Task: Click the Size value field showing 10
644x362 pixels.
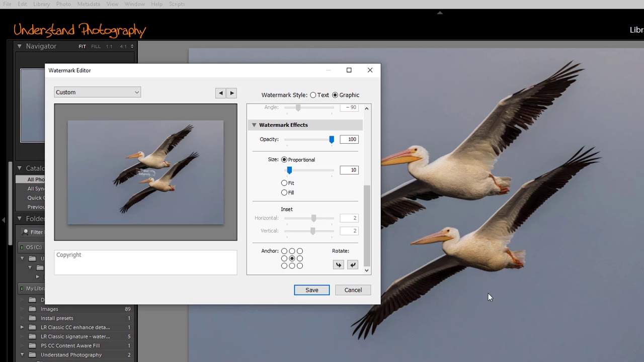Action: [349, 170]
